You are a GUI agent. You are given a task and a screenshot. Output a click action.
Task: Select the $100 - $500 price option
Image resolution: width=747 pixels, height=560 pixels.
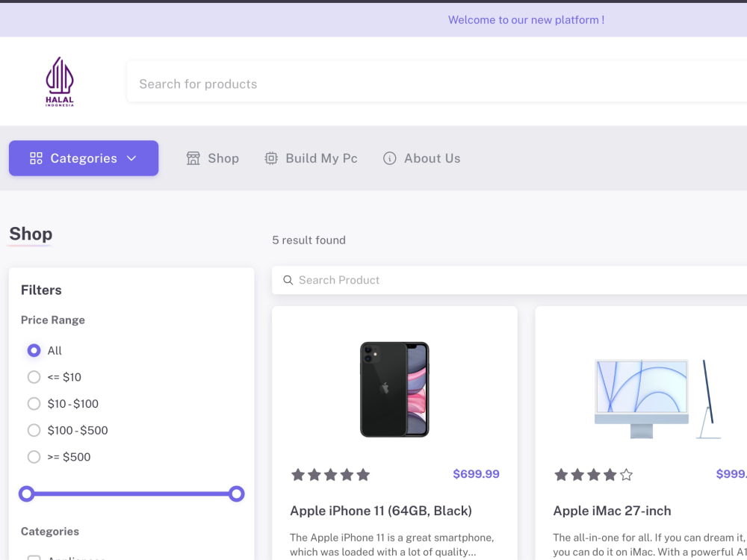click(x=34, y=431)
